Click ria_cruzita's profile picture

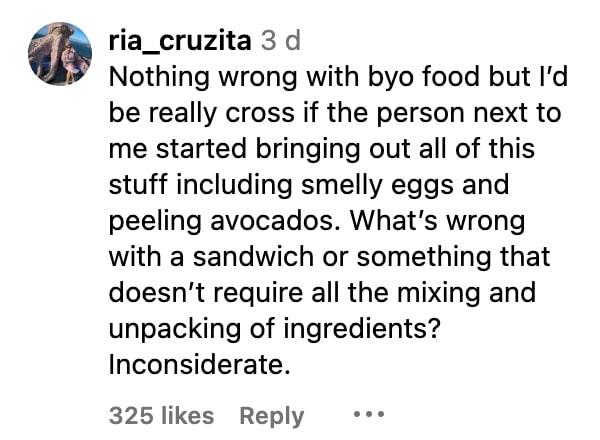pos(60,53)
